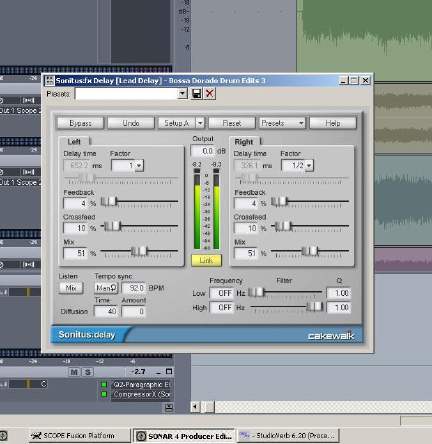The width and height of the screenshot is (432, 444).
Task: Select the Left channel tab
Action: click(74, 141)
